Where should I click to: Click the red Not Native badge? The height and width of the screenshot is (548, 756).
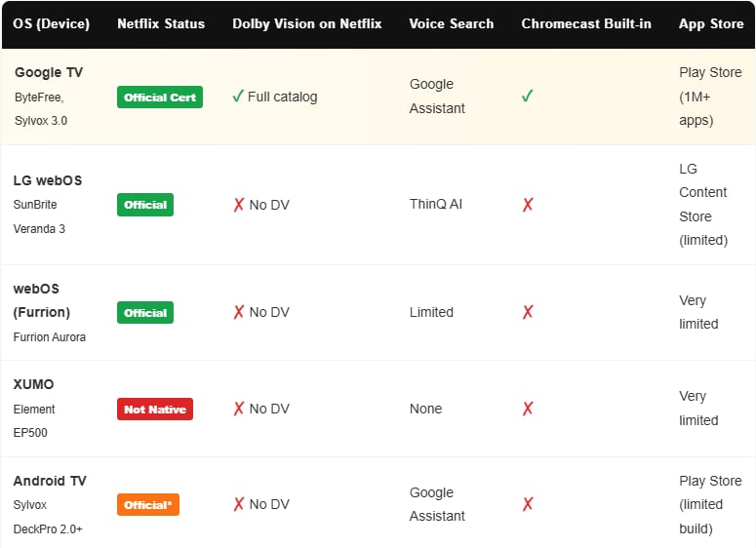tap(155, 410)
